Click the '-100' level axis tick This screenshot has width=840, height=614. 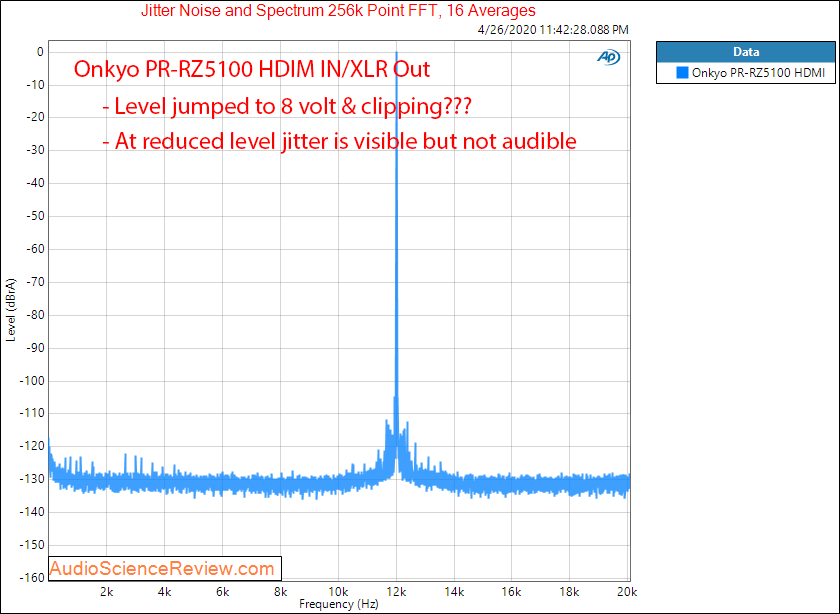[33, 381]
